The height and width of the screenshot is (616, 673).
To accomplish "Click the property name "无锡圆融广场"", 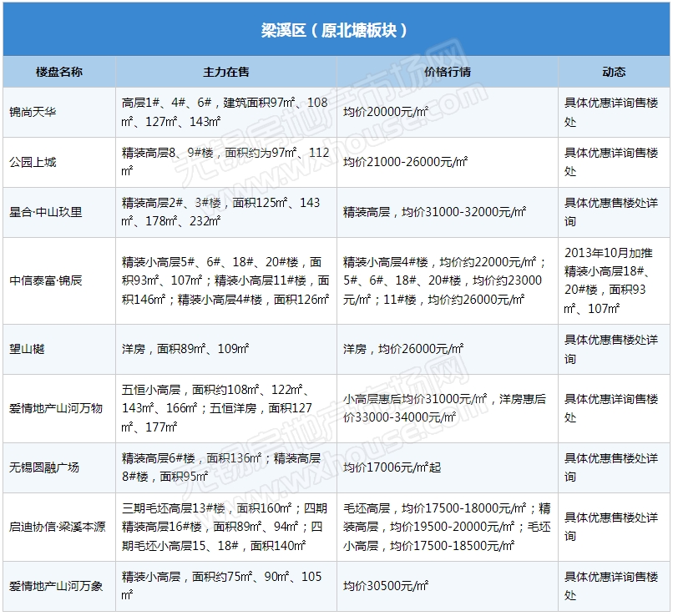I will (x=44, y=467).
